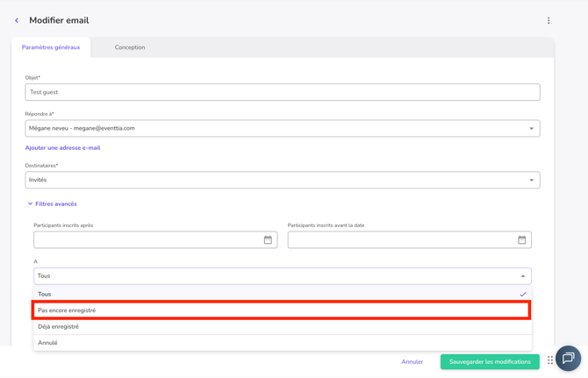Select the Paramètres généraux tab
588x378 pixels.
coord(51,47)
